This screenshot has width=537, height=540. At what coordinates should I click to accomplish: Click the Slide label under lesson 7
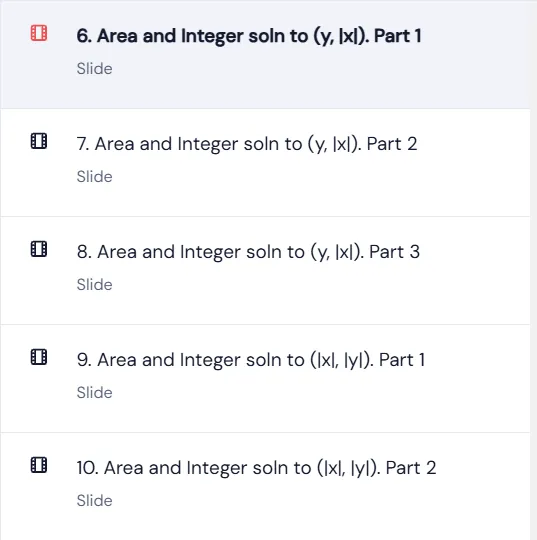pyautogui.click(x=94, y=176)
